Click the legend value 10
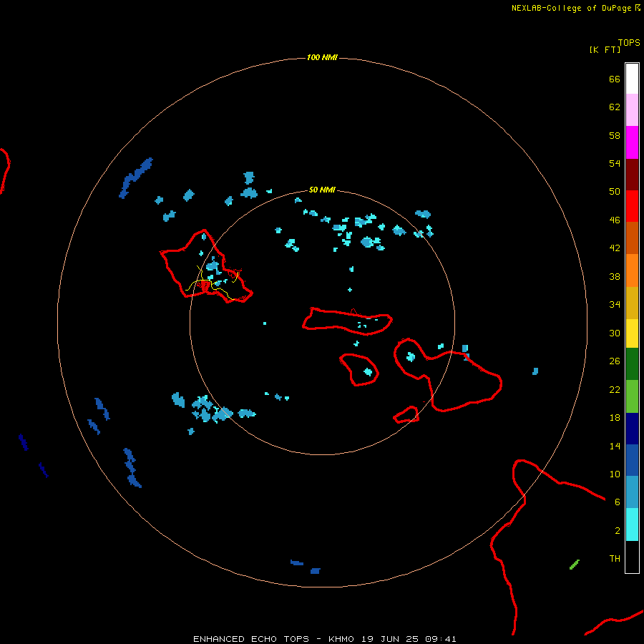This screenshot has width=644, height=644. (x=615, y=474)
